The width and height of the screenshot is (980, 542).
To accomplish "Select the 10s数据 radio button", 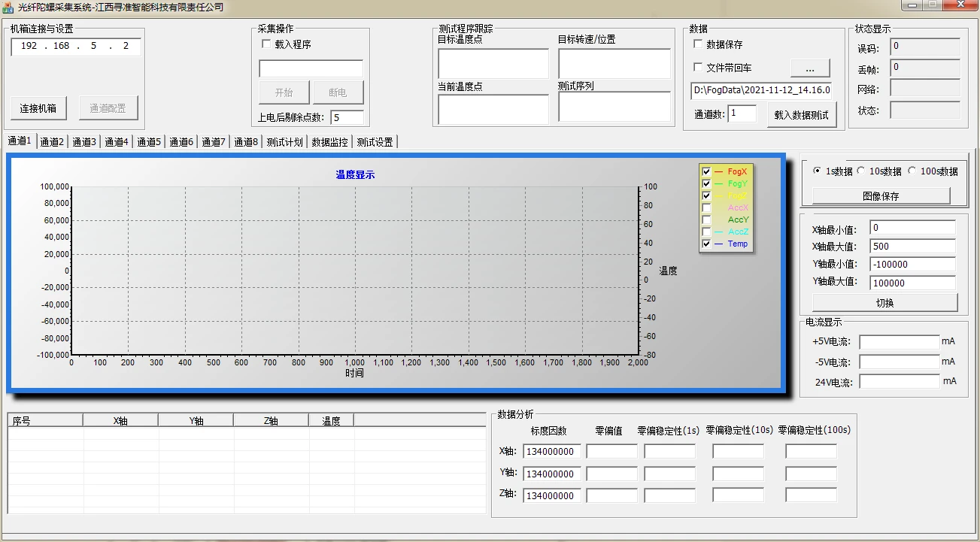I will tap(861, 171).
